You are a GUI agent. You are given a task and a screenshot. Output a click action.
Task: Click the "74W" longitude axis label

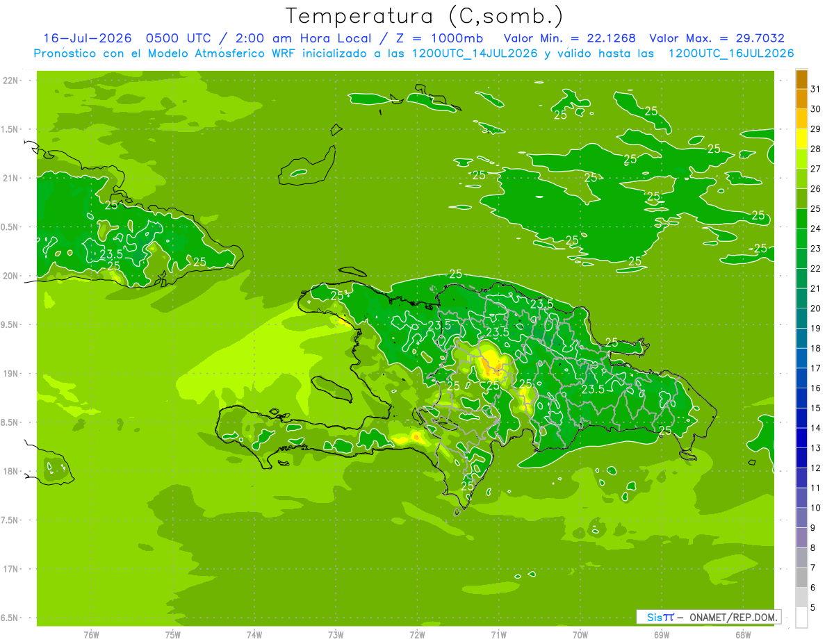click(x=254, y=635)
